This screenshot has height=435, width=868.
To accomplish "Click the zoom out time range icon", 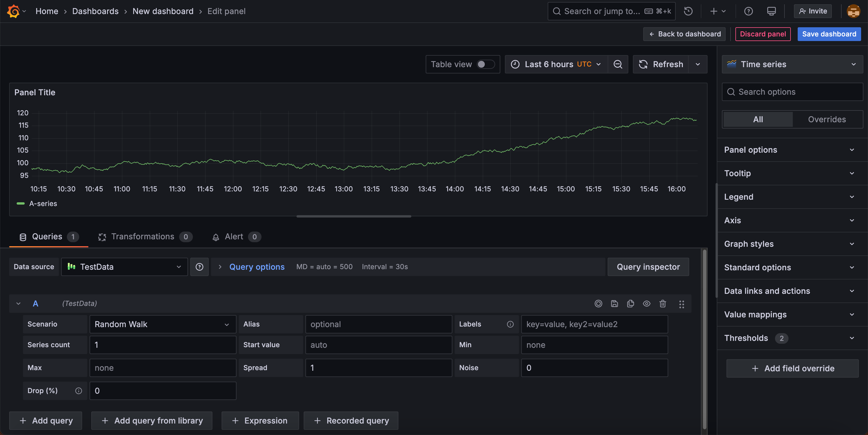I will coord(618,64).
